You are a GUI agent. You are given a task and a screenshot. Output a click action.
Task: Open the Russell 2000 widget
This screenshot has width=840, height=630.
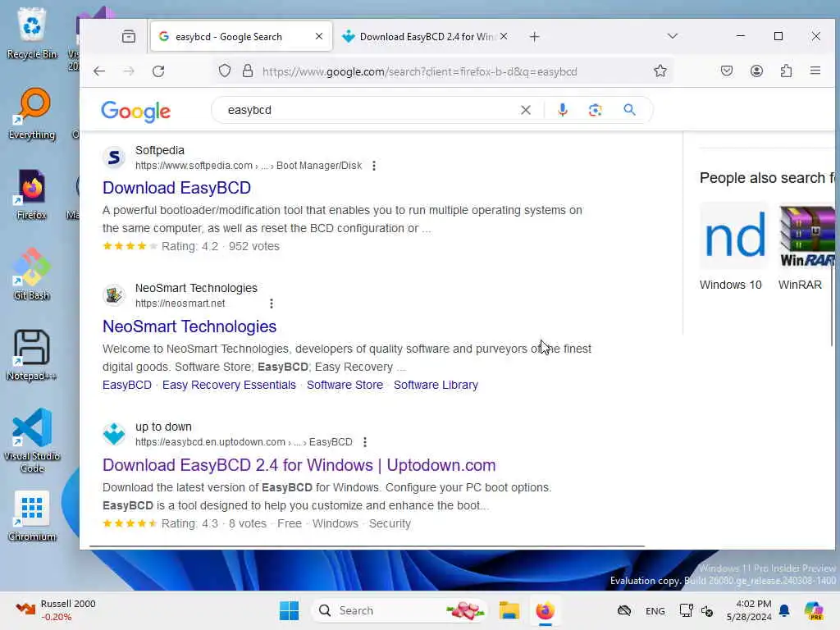tap(55, 610)
